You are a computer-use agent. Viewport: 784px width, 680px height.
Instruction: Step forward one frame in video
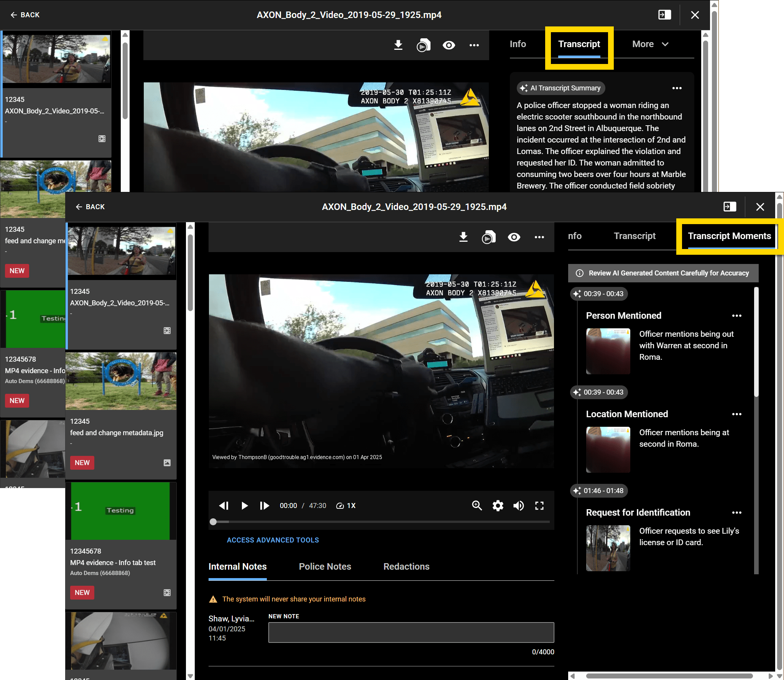(265, 506)
